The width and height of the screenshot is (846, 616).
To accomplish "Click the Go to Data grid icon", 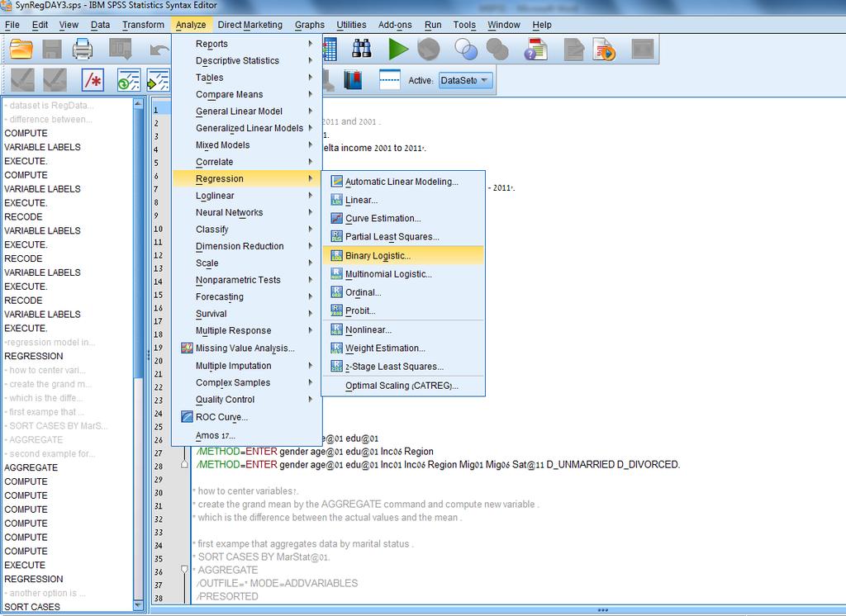I will click(330, 49).
